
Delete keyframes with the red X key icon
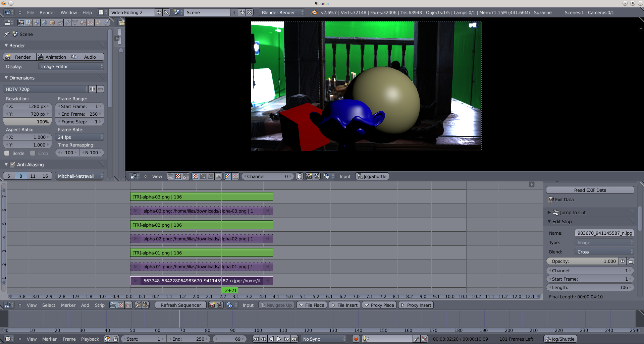pyautogui.click(x=424, y=339)
